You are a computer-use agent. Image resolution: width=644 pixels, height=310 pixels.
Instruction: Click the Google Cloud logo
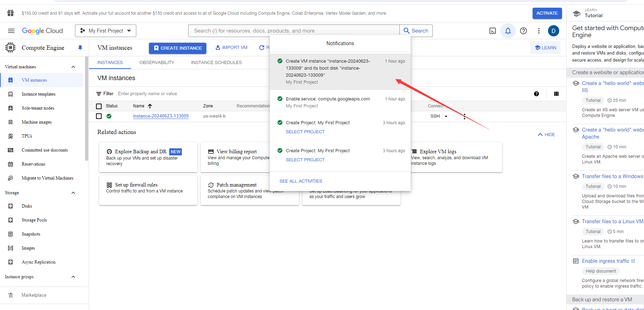coord(42,31)
